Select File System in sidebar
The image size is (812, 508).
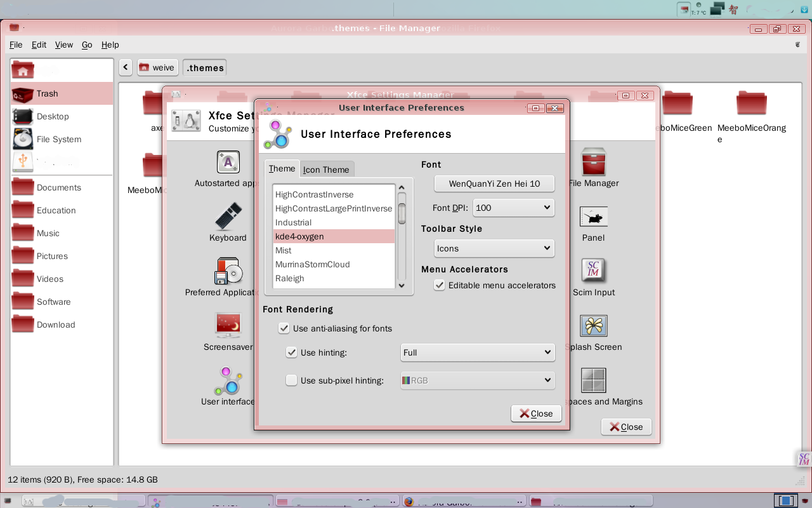click(x=62, y=139)
